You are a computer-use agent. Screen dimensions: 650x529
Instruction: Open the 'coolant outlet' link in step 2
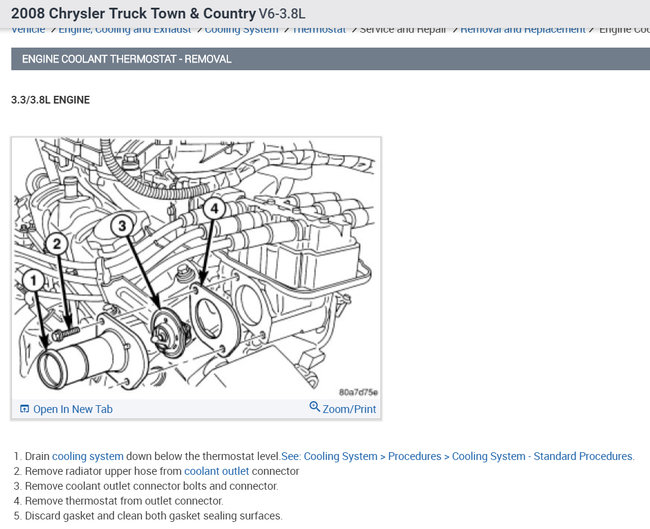point(216,471)
